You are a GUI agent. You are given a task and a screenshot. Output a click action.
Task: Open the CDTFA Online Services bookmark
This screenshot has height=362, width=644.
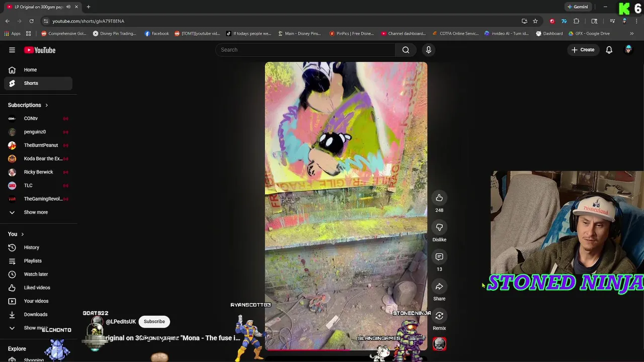coord(455,34)
